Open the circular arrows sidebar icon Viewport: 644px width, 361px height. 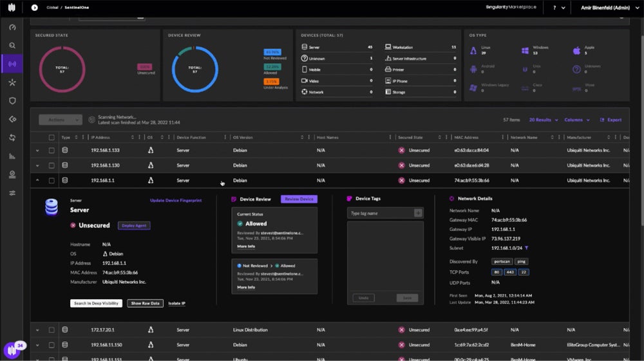coord(12,138)
